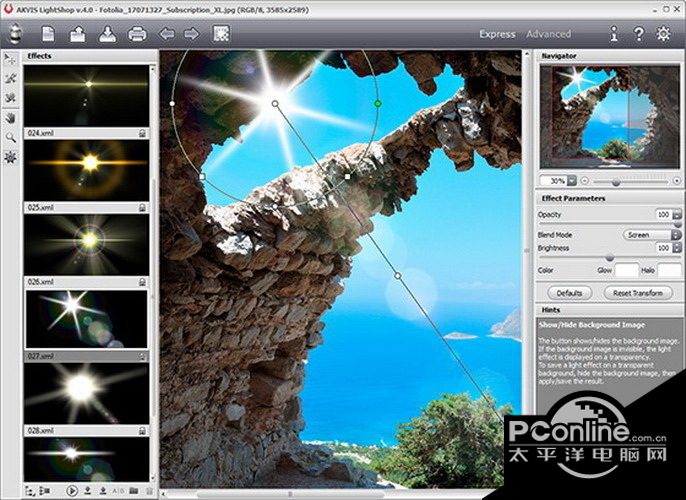Select the Hand tool
This screenshot has height=500, width=686.
(10, 118)
